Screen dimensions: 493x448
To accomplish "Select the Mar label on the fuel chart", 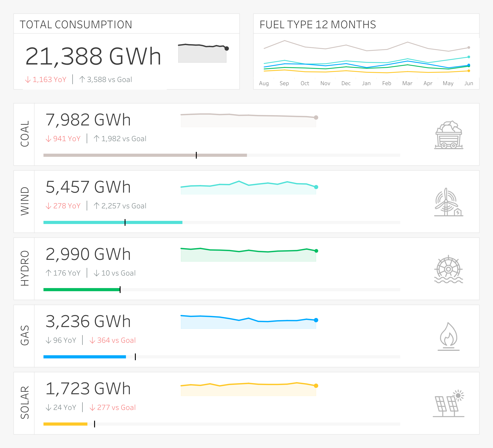I will pyautogui.click(x=407, y=83).
